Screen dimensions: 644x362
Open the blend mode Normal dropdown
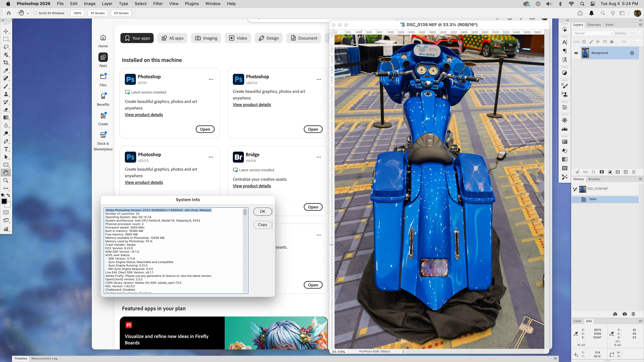(x=593, y=33)
